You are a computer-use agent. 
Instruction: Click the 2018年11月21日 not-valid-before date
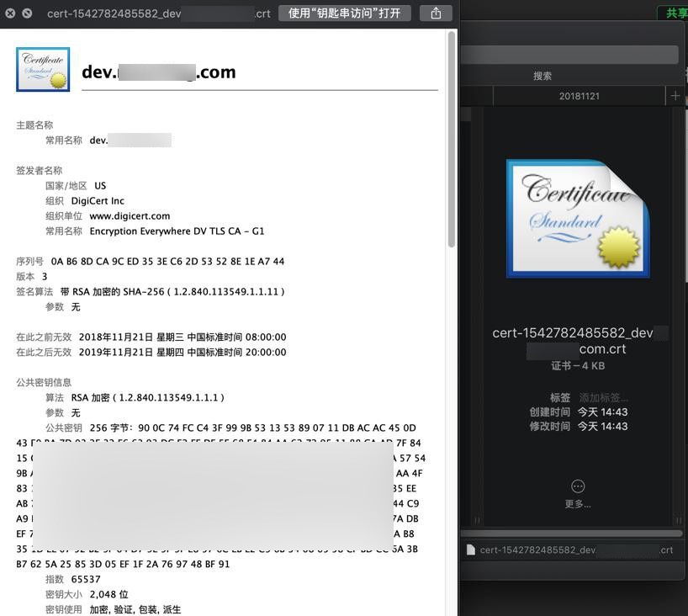183,337
